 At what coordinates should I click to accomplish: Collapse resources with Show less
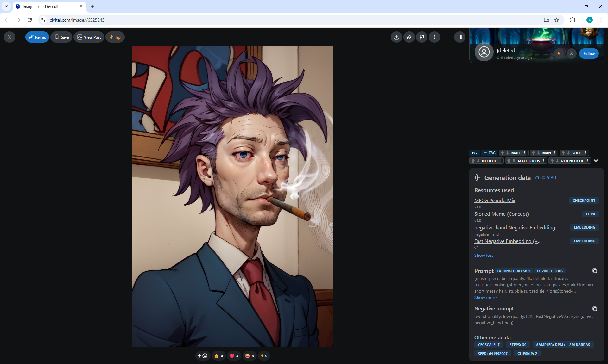(x=484, y=255)
